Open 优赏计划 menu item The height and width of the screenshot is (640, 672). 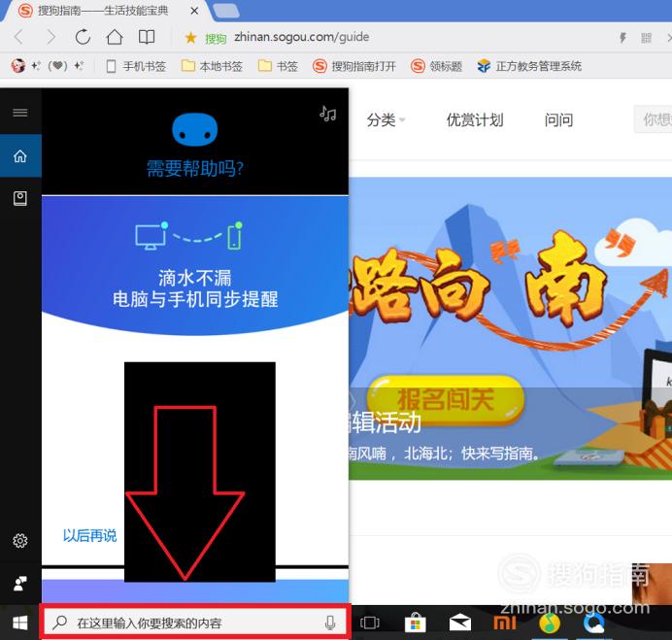click(x=475, y=120)
